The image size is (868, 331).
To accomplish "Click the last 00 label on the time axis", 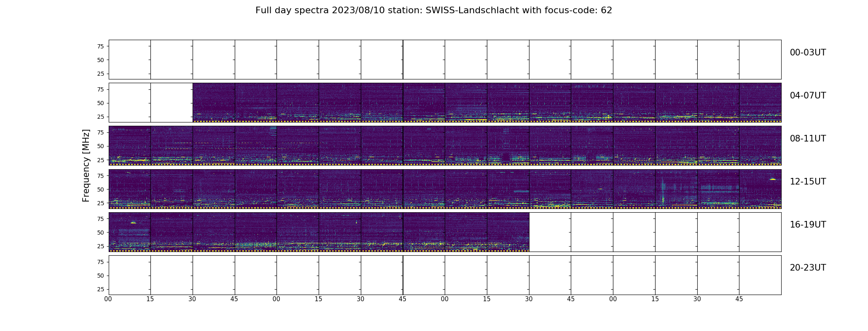I will 613,299.
